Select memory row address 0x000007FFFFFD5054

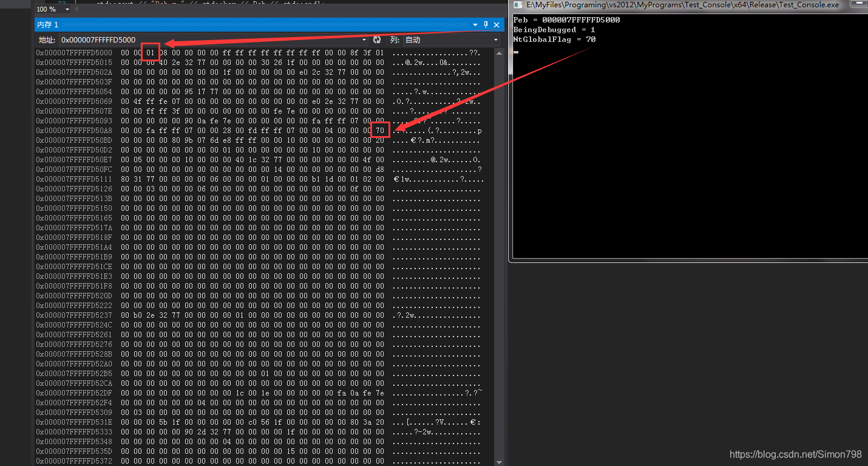(74, 92)
